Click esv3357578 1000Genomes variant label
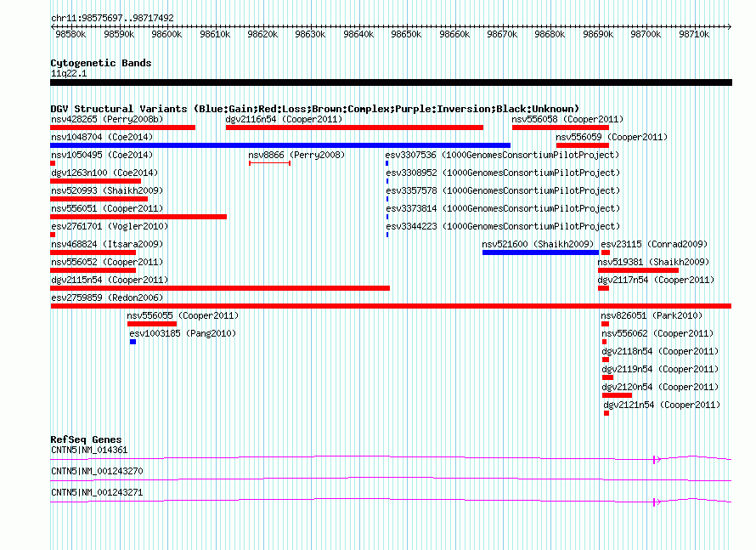Viewport: 756px width, 550px height. click(x=503, y=190)
